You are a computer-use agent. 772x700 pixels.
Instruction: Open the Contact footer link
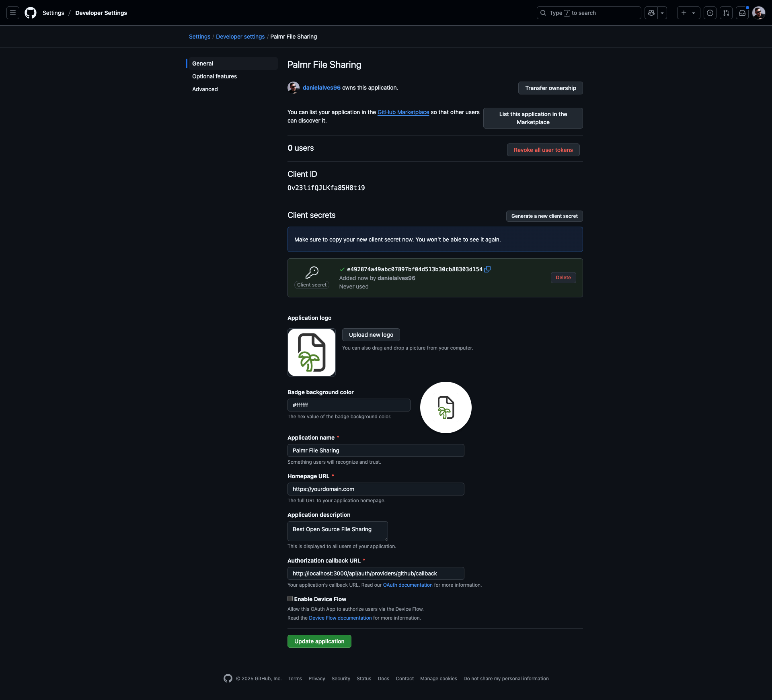[404, 679]
